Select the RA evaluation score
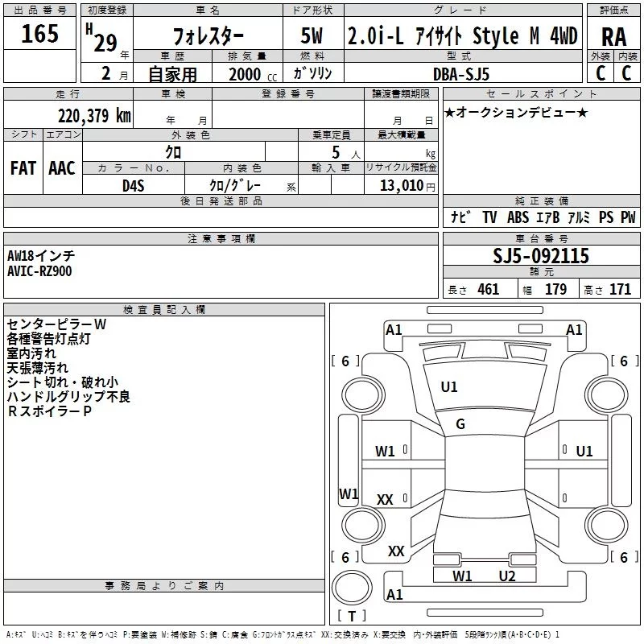The width and height of the screenshot is (644, 644). coord(613,35)
